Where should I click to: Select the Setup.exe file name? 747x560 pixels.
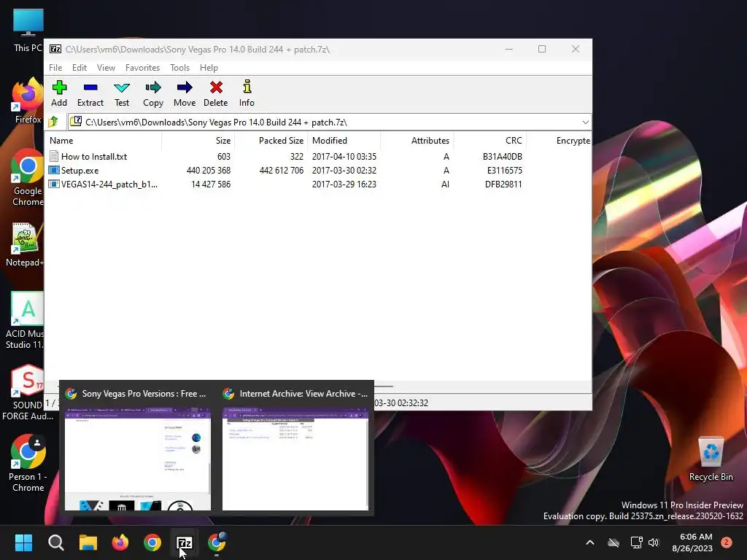coord(80,171)
